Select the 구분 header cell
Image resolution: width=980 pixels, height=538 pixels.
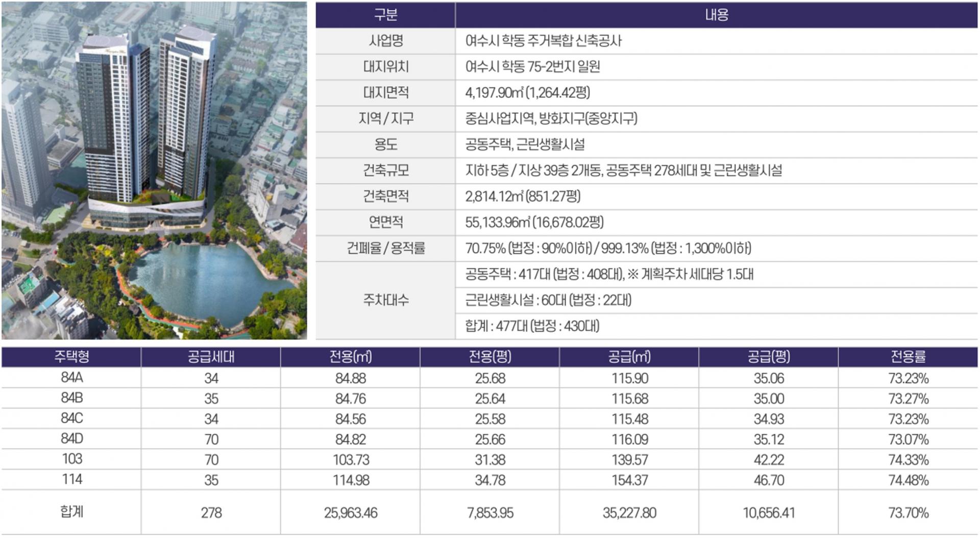point(385,15)
